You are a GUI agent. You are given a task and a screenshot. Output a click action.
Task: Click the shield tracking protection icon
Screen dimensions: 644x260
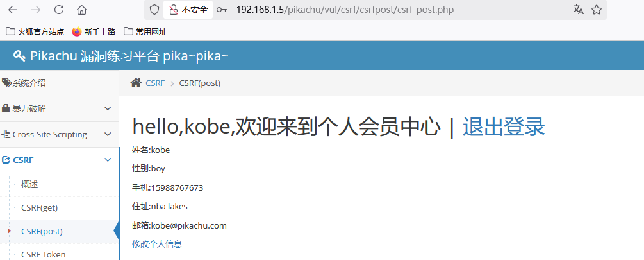pos(154,10)
